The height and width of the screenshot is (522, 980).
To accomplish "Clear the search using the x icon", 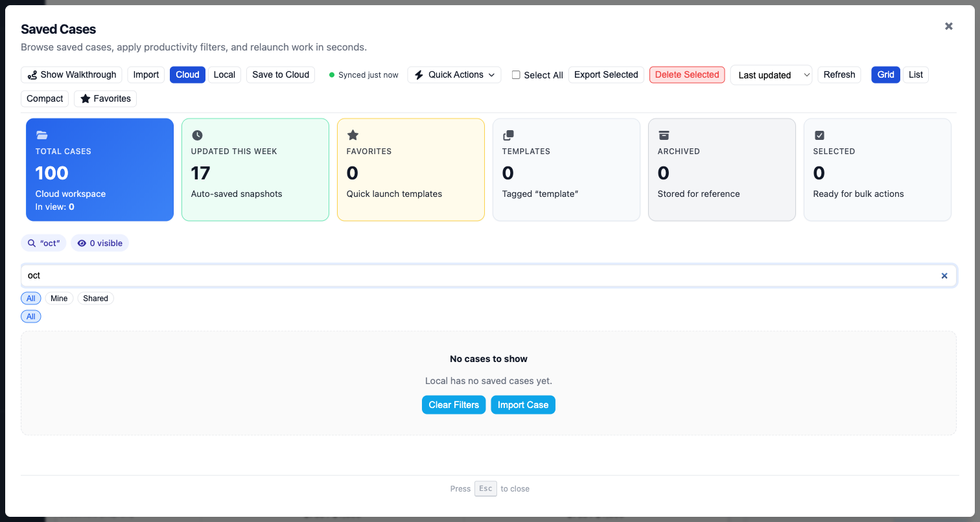I will point(944,275).
